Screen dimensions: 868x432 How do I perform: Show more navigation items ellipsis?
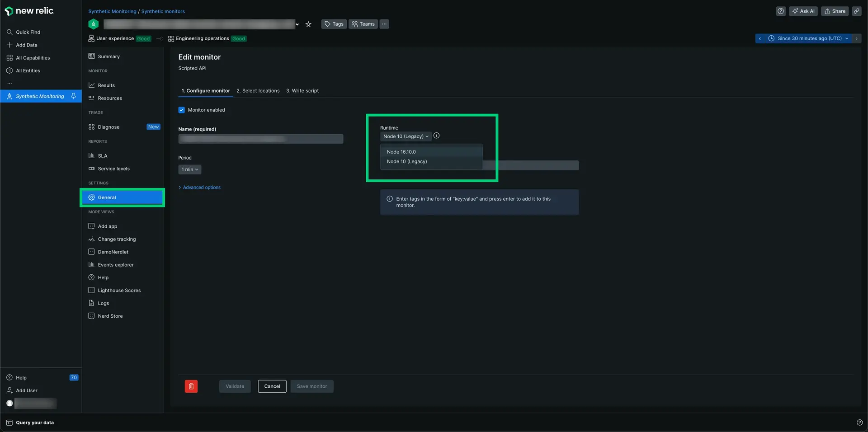[9, 83]
